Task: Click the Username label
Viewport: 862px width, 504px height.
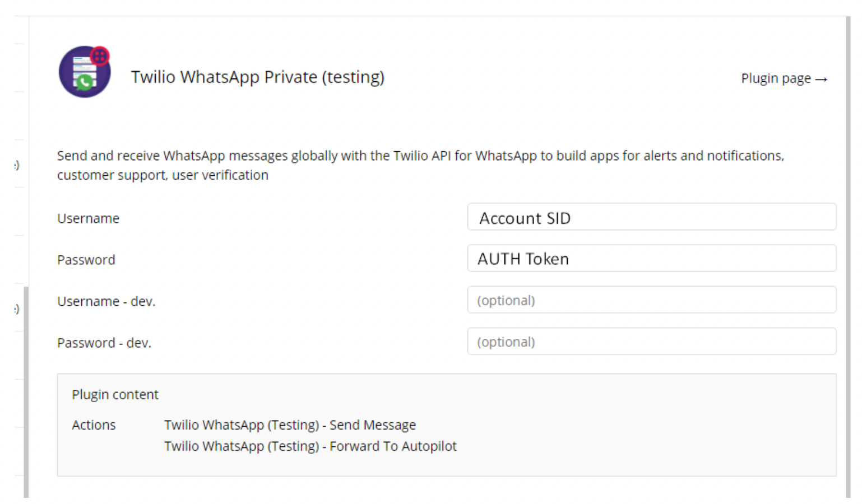Action: click(88, 218)
